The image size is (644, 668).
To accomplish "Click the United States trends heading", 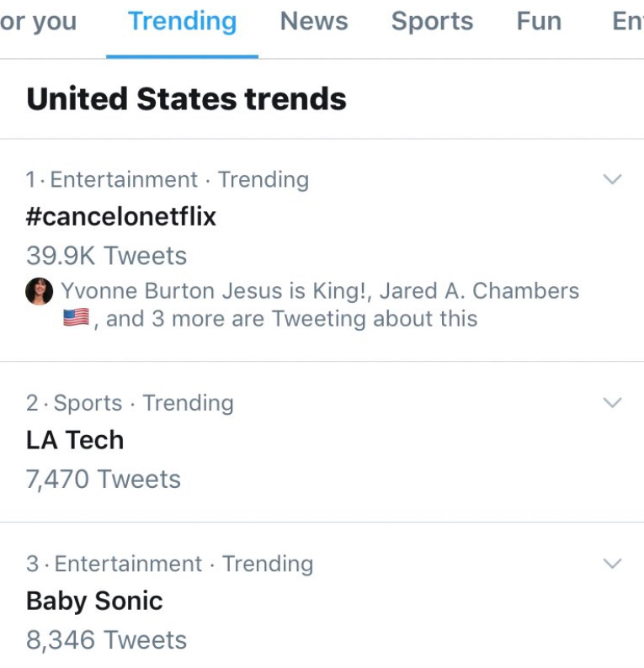I will [x=186, y=98].
